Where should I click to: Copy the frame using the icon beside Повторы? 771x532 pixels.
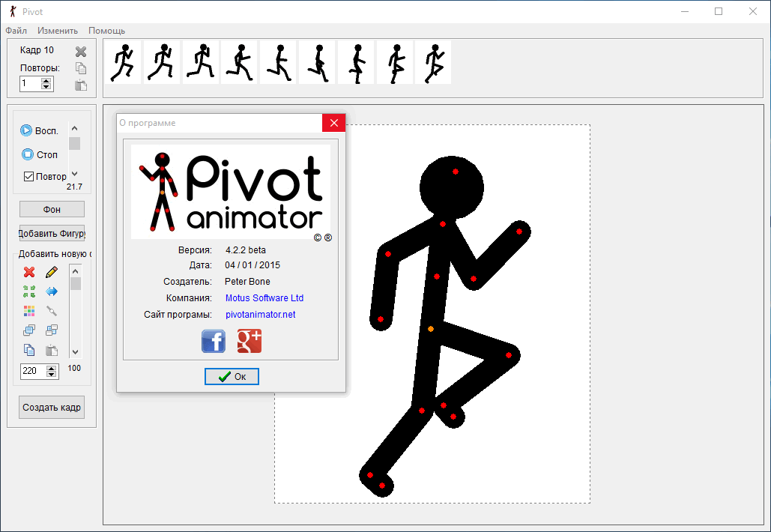[81, 68]
